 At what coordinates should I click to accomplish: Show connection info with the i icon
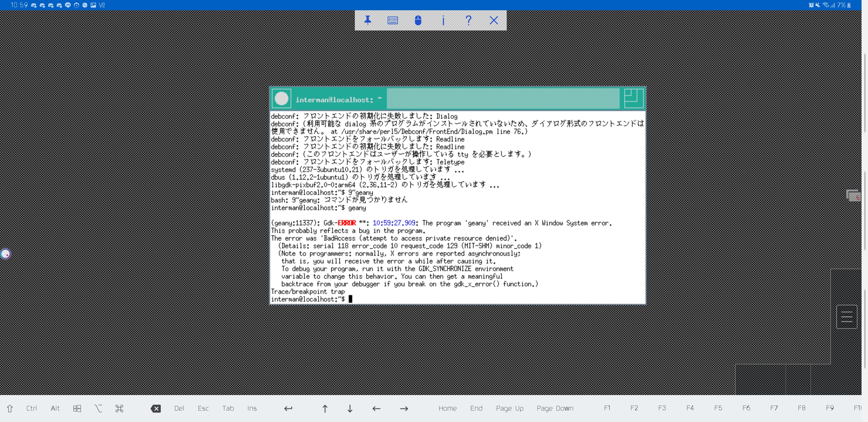click(x=443, y=21)
